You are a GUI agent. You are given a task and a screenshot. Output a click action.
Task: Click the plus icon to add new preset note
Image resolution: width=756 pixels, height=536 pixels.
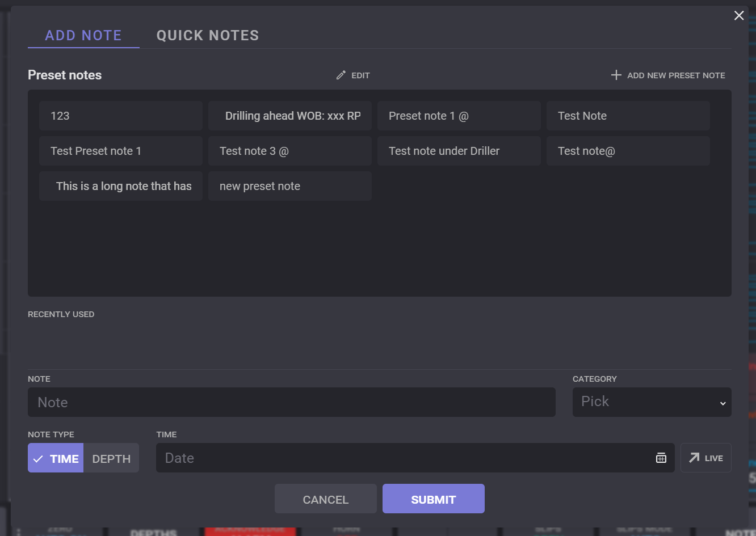[x=616, y=75]
